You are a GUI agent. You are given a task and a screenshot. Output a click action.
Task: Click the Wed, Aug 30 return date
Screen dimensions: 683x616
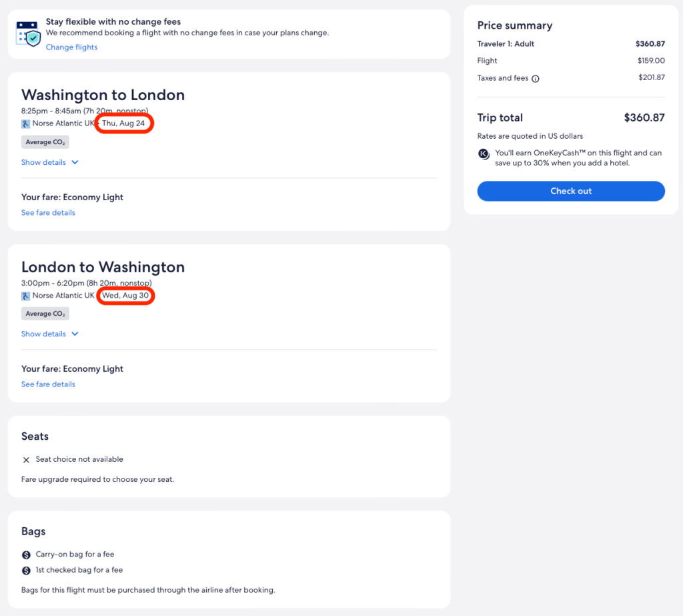coord(125,296)
